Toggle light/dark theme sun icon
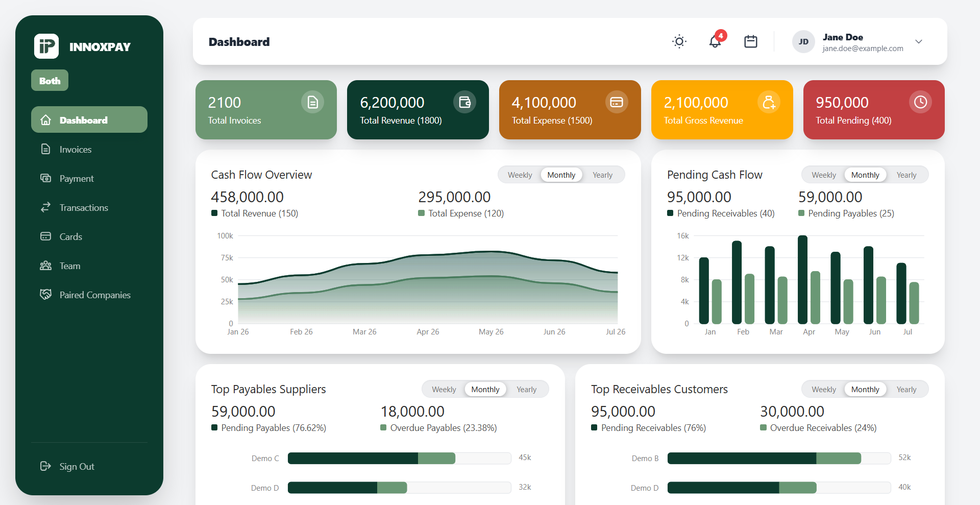Viewport: 980px width, 505px height. (679, 41)
